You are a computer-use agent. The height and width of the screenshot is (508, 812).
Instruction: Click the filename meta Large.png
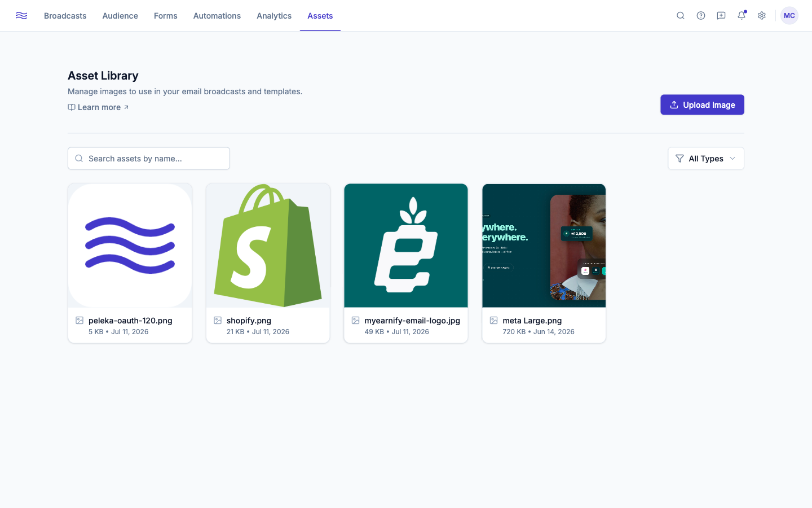click(532, 321)
